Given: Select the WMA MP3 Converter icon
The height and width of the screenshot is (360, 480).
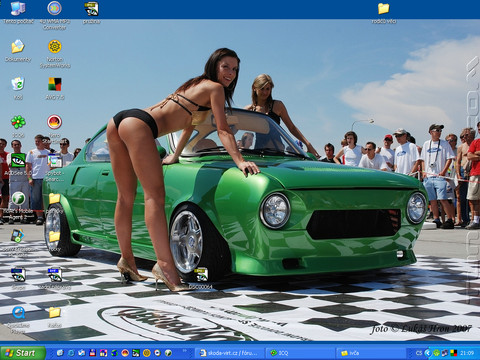Looking at the screenshot, I should coord(55,9).
